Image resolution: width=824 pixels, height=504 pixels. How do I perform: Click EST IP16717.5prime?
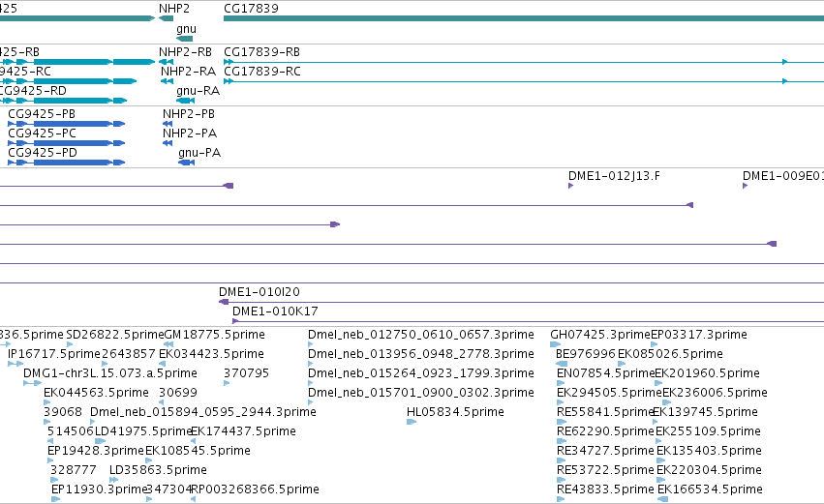(x=53, y=354)
